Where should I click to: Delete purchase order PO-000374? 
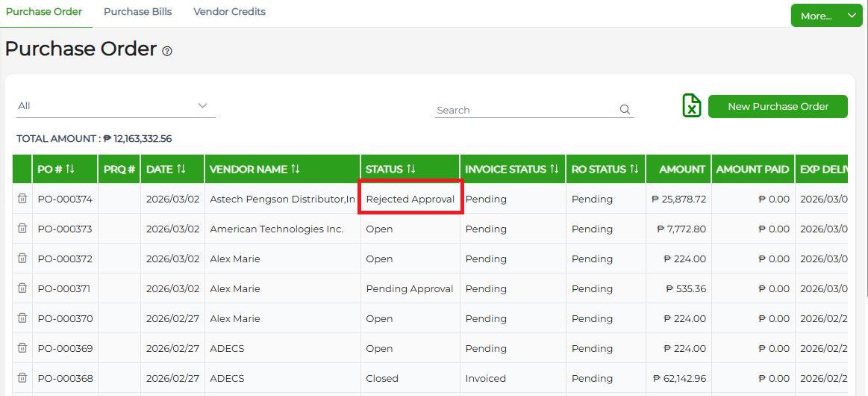(x=22, y=199)
